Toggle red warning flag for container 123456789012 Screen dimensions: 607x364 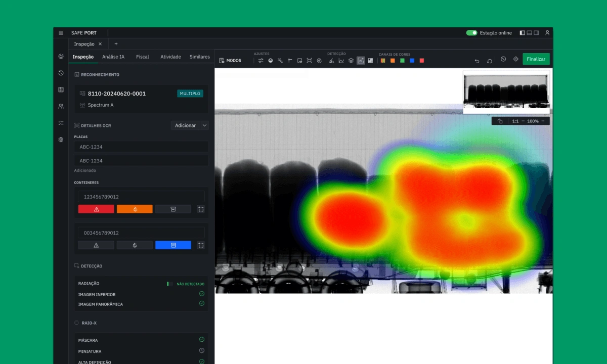click(x=96, y=209)
